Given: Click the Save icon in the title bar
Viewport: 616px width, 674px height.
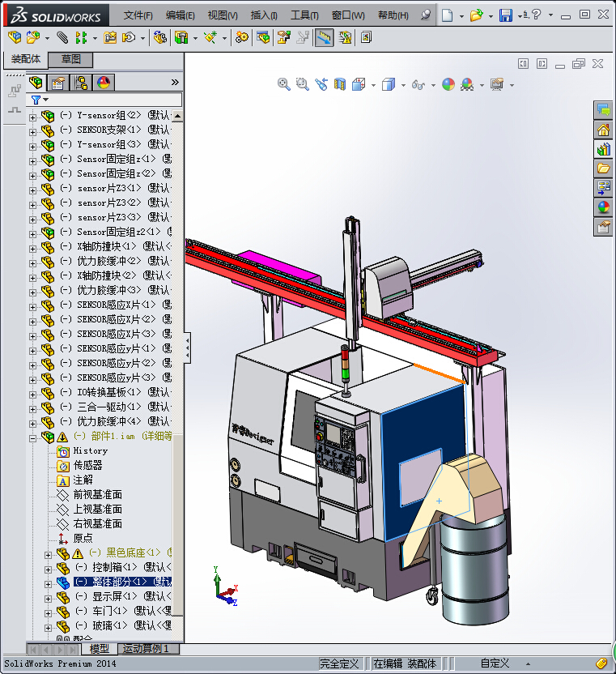Looking at the screenshot, I should pyautogui.click(x=506, y=15).
